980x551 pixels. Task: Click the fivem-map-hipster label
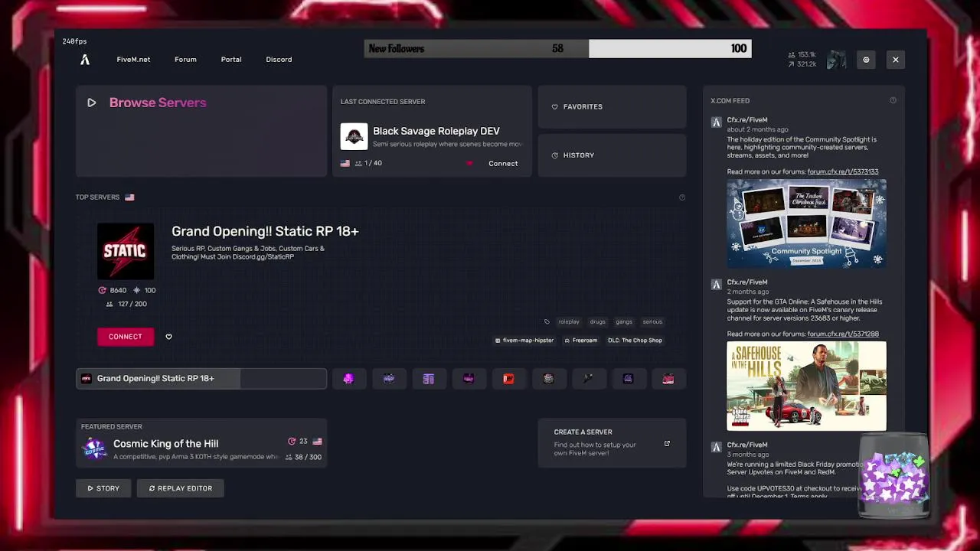point(524,341)
